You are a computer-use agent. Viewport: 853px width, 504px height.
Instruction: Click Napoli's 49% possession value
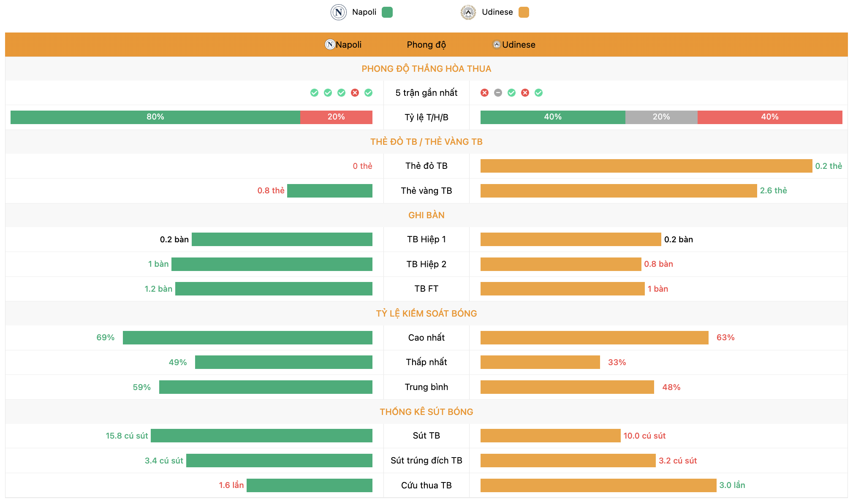(177, 362)
